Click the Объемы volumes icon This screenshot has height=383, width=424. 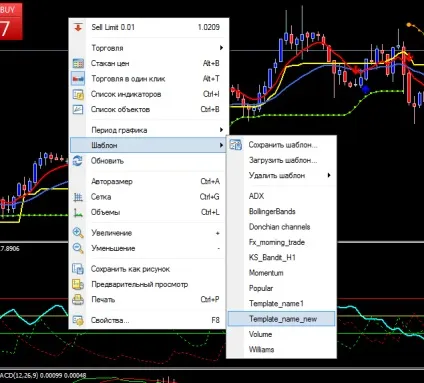pos(78,212)
